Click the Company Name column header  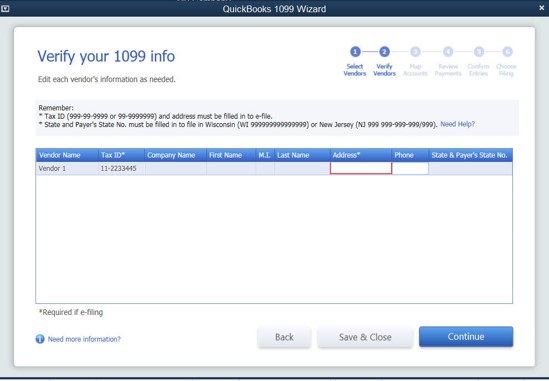click(x=175, y=155)
